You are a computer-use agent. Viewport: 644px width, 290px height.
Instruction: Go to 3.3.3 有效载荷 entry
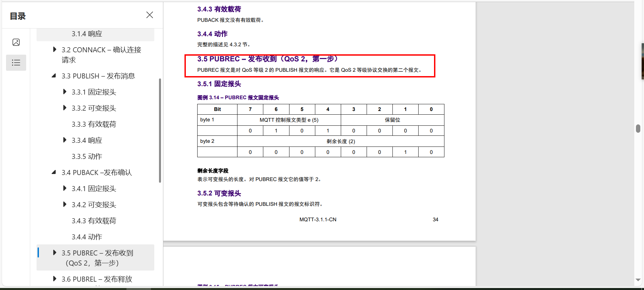(94, 124)
